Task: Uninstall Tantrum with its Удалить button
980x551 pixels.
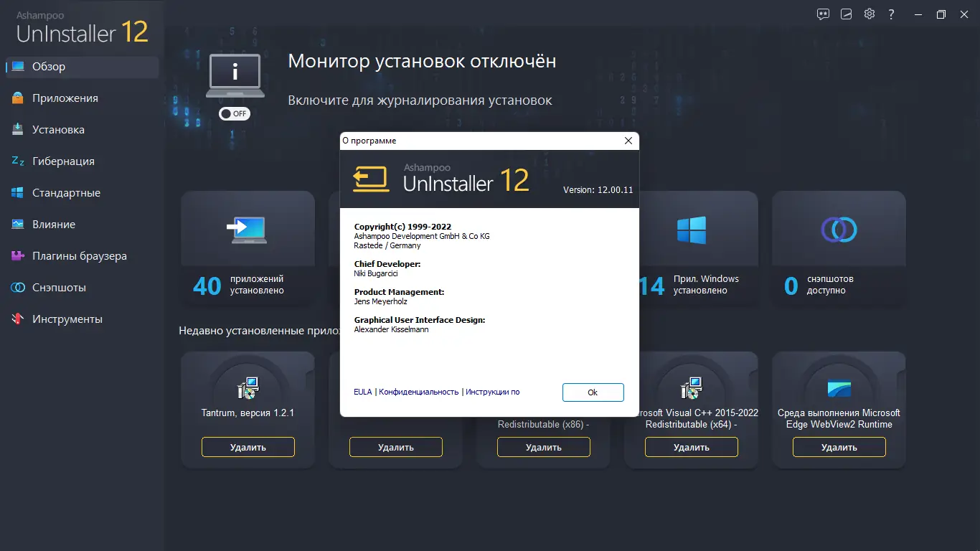Action: tap(248, 447)
